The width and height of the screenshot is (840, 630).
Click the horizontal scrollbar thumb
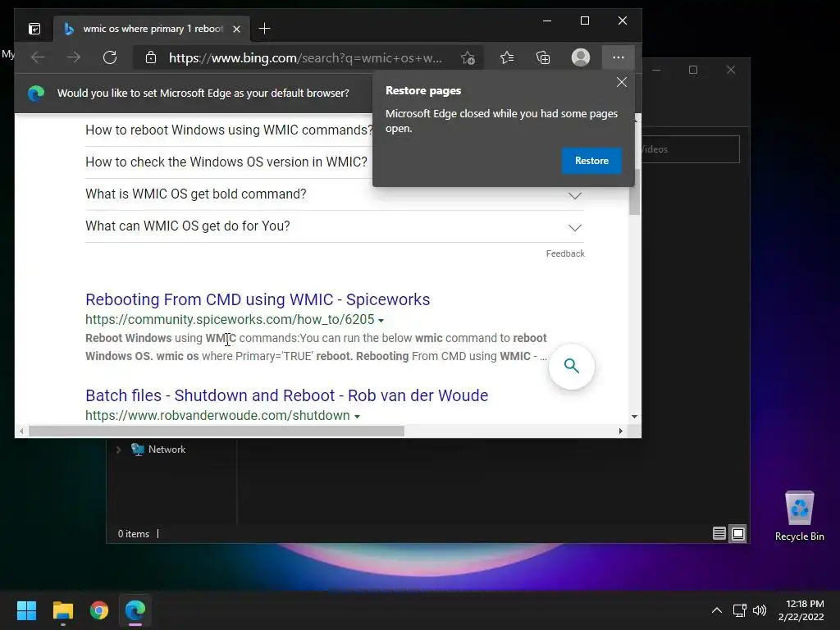(217, 431)
